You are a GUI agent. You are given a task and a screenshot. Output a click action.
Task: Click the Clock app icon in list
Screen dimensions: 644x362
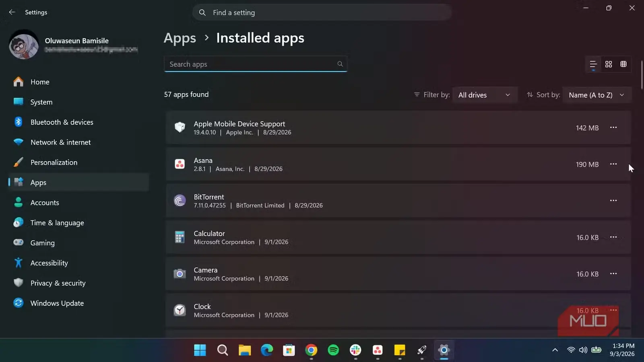point(180,311)
